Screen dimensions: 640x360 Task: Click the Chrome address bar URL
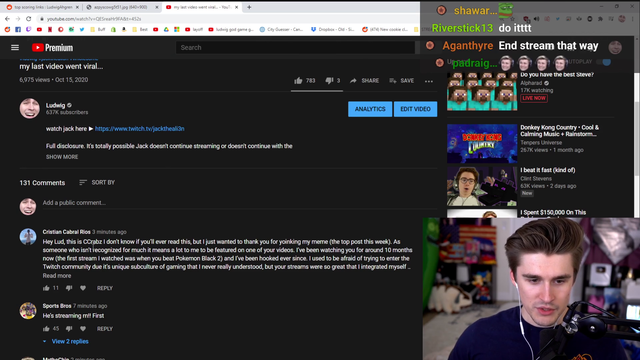(94, 19)
